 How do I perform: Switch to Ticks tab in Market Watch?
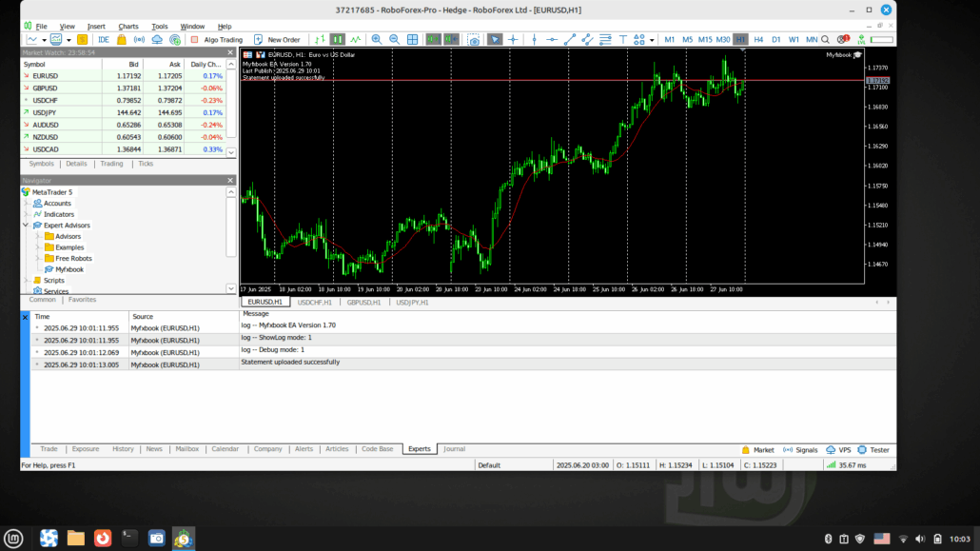click(146, 164)
